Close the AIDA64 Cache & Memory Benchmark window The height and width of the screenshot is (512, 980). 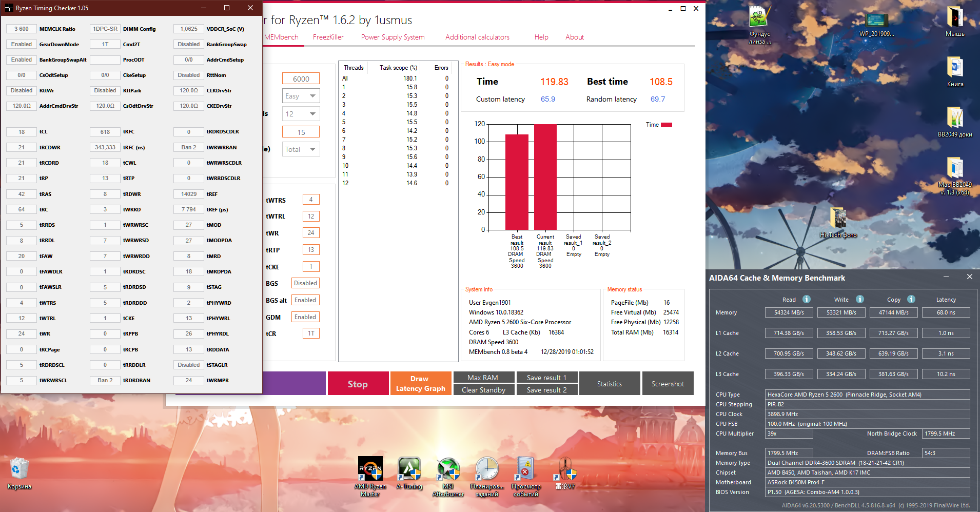(969, 277)
